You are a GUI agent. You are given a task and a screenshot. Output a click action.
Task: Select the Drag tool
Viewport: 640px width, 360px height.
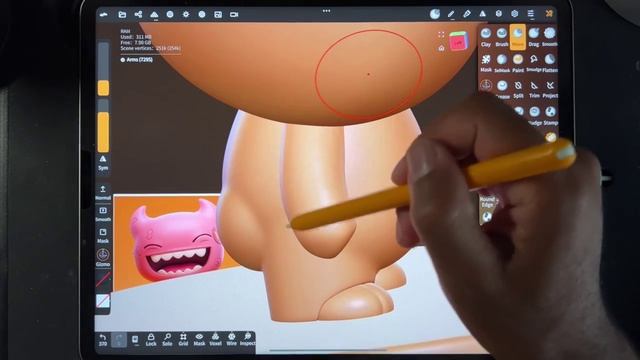tap(534, 37)
